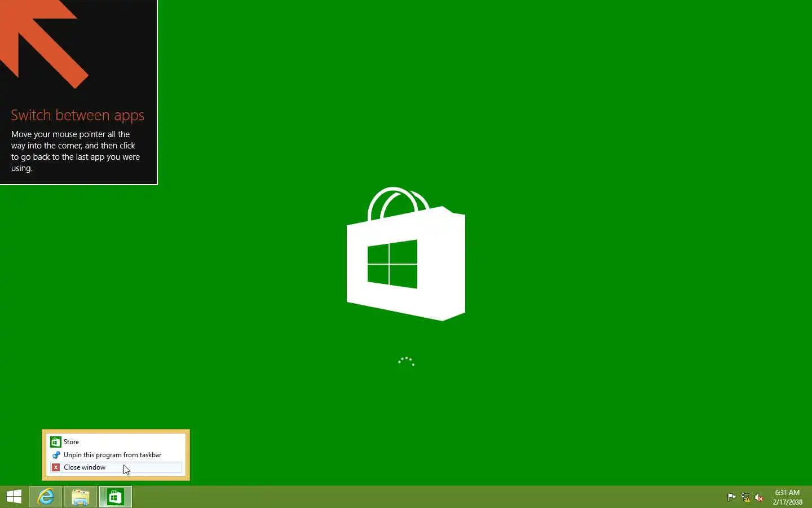Open the network status tray icon
This screenshot has height=508, width=812.
tap(745, 497)
